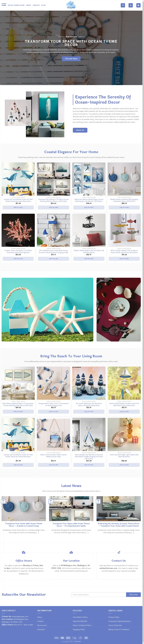Open Ocean Theme Decor menu item
144x644 pixels.
tap(16, 5)
